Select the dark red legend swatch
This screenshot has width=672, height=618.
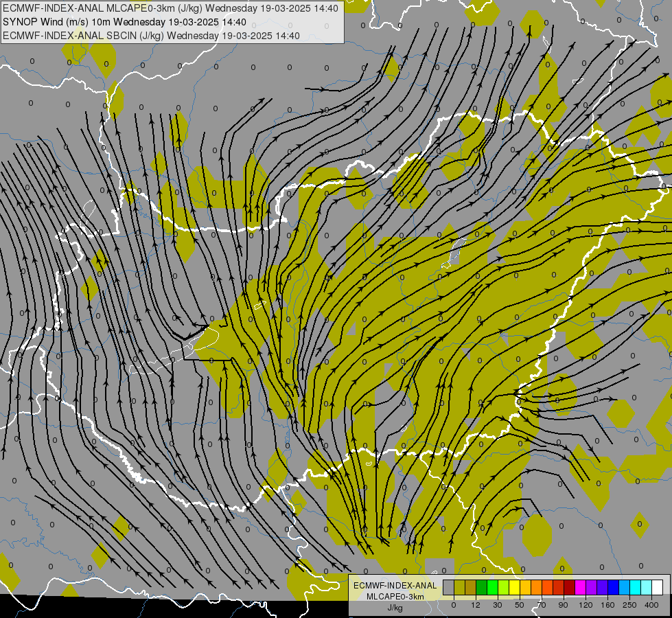[569, 587]
